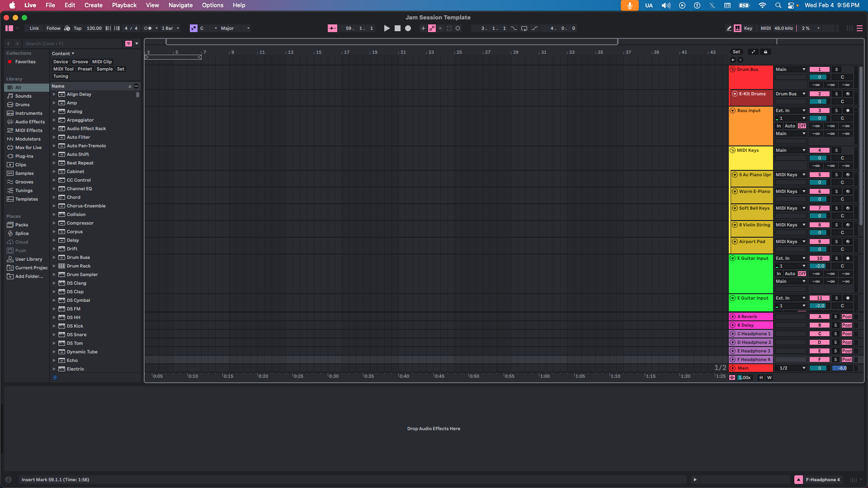
Task: Enable the computer MIDI keyboard icon
Action: (x=738, y=28)
